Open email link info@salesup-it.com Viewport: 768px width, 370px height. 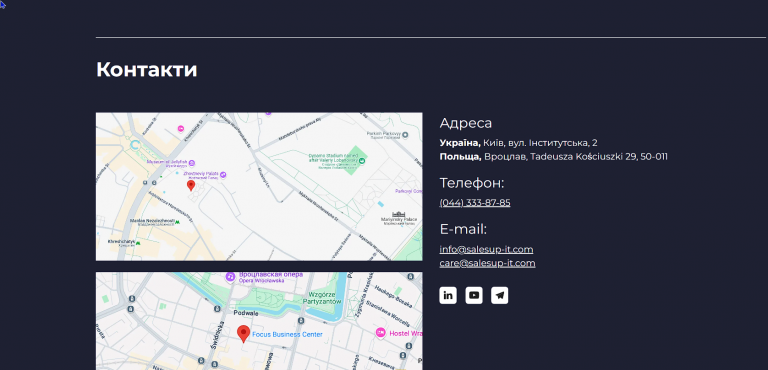pyautogui.click(x=486, y=249)
